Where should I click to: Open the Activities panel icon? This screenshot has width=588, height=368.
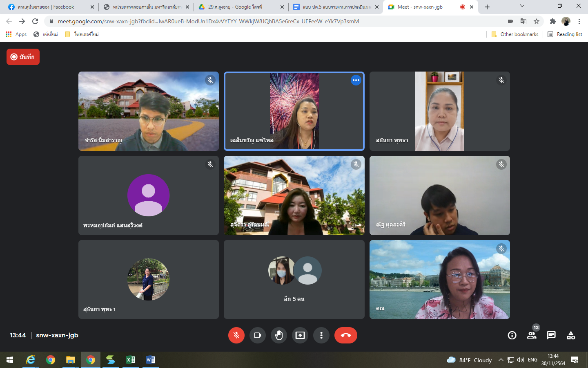pyautogui.click(x=571, y=335)
